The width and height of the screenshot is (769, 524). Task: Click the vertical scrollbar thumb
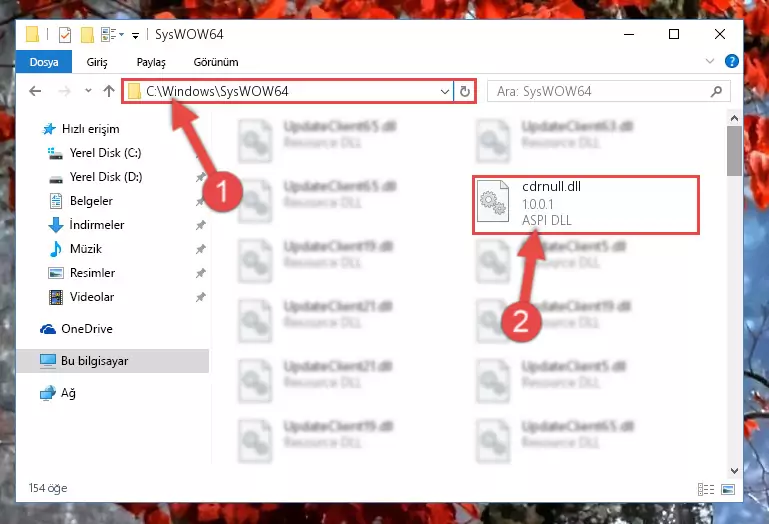click(x=734, y=151)
